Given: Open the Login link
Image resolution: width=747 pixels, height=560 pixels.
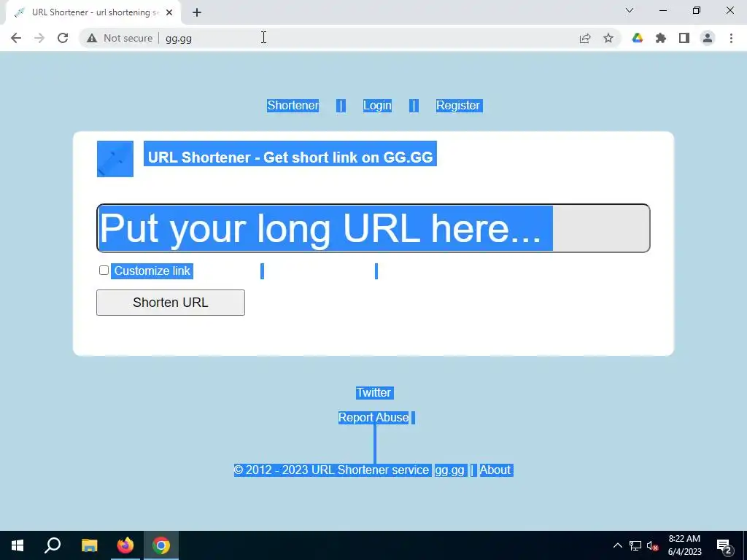Looking at the screenshot, I should click(377, 105).
